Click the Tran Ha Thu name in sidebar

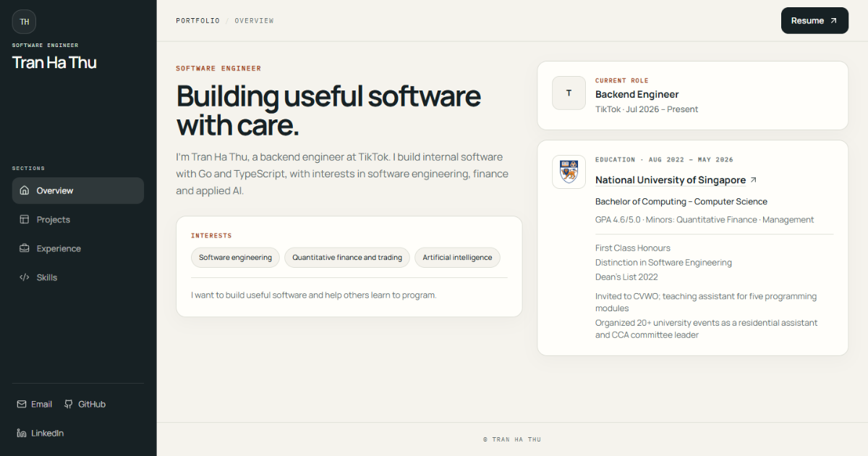pyautogui.click(x=54, y=62)
